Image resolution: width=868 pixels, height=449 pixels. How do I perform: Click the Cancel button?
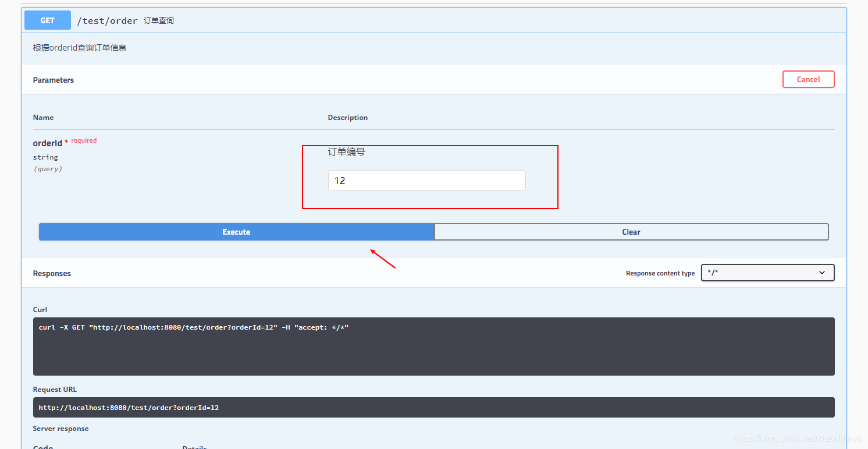pos(809,79)
